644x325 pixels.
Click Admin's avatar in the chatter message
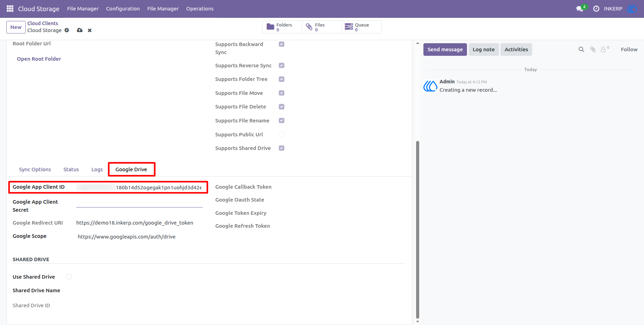(430, 86)
